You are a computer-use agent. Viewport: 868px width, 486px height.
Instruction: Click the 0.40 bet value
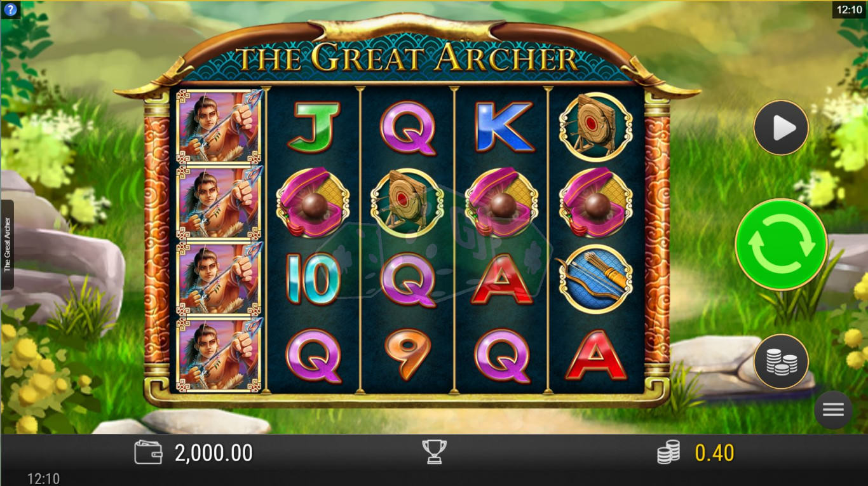tap(714, 453)
